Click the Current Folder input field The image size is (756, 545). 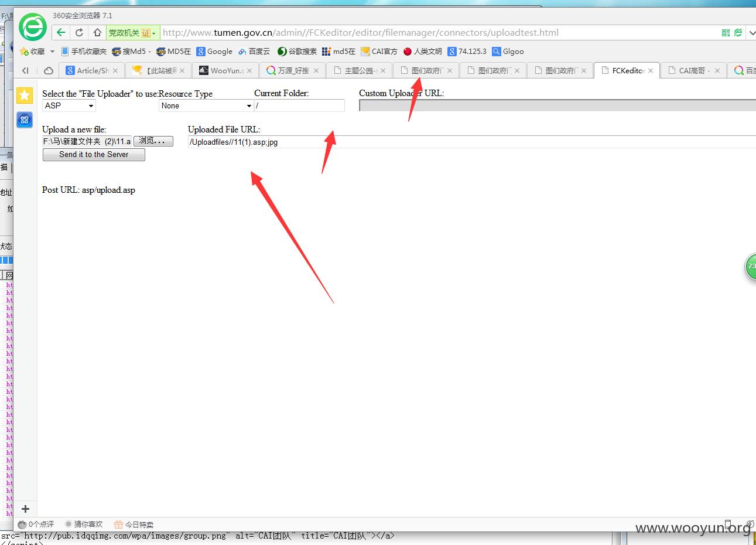pyautogui.click(x=299, y=105)
